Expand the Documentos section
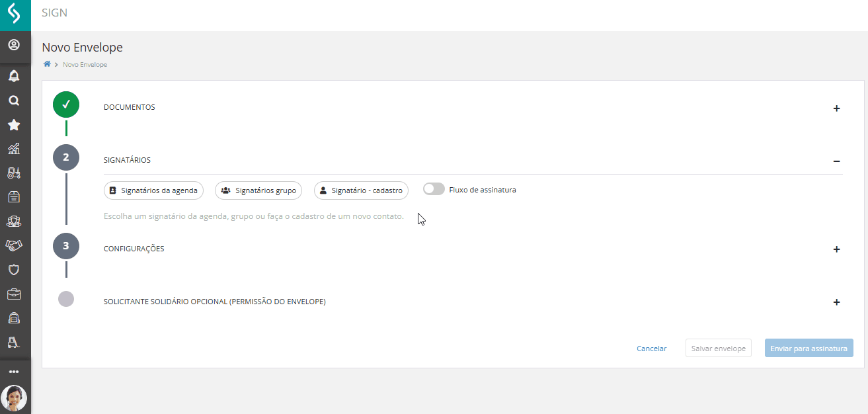Viewport: 868px width, 414px height. tap(836, 108)
